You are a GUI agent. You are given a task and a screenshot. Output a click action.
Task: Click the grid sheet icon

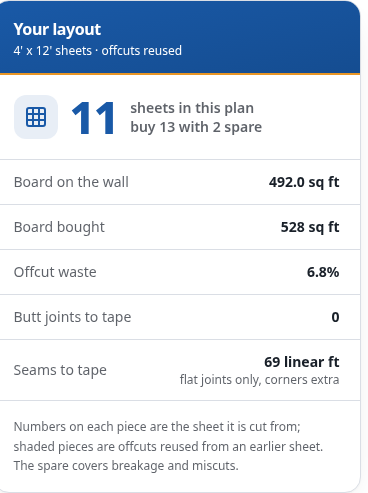tap(36, 117)
